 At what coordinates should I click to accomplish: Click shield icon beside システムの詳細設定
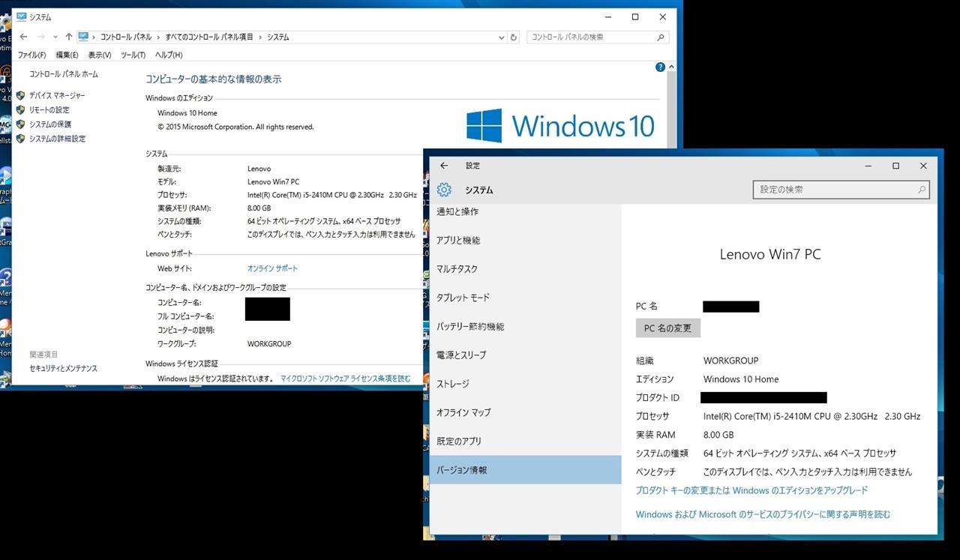point(21,138)
